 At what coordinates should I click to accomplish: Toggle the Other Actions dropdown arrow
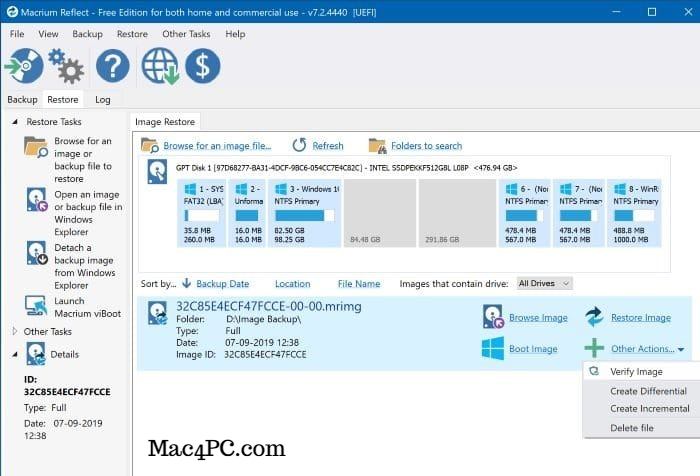coord(680,349)
